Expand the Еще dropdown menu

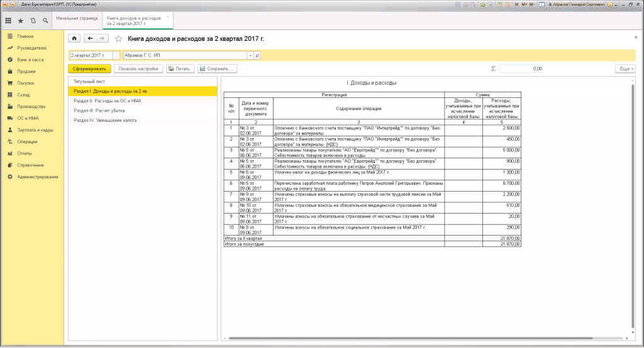(x=625, y=69)
